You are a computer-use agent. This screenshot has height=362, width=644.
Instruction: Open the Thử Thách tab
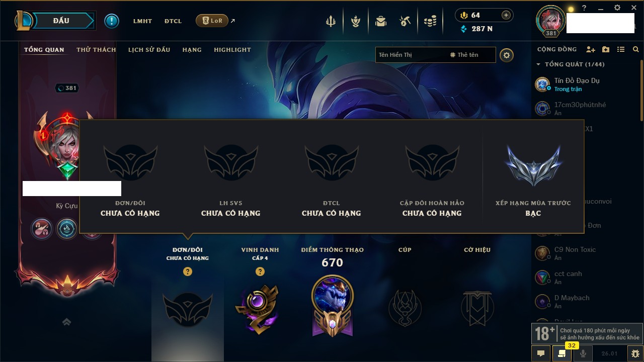coord(96,50)
